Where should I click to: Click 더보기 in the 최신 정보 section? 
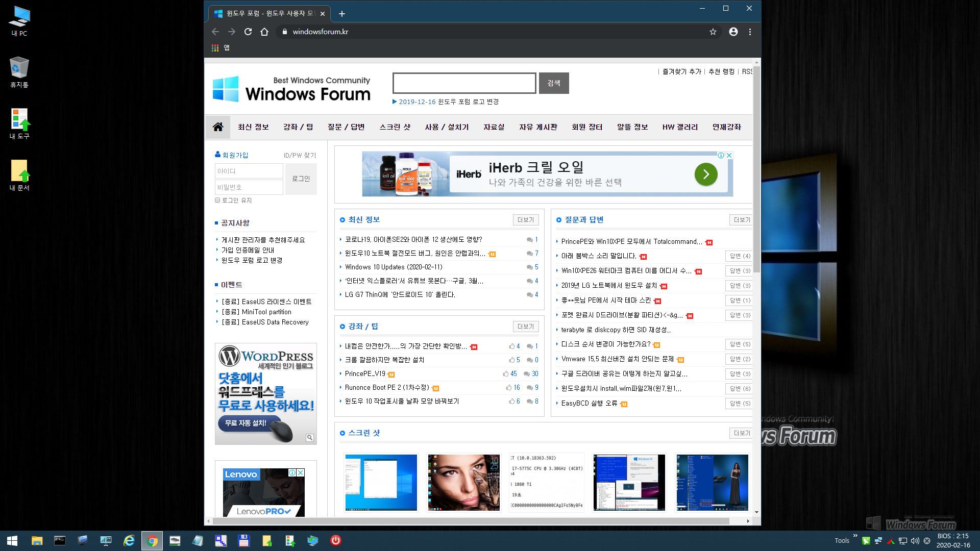(x=526, y=220)
